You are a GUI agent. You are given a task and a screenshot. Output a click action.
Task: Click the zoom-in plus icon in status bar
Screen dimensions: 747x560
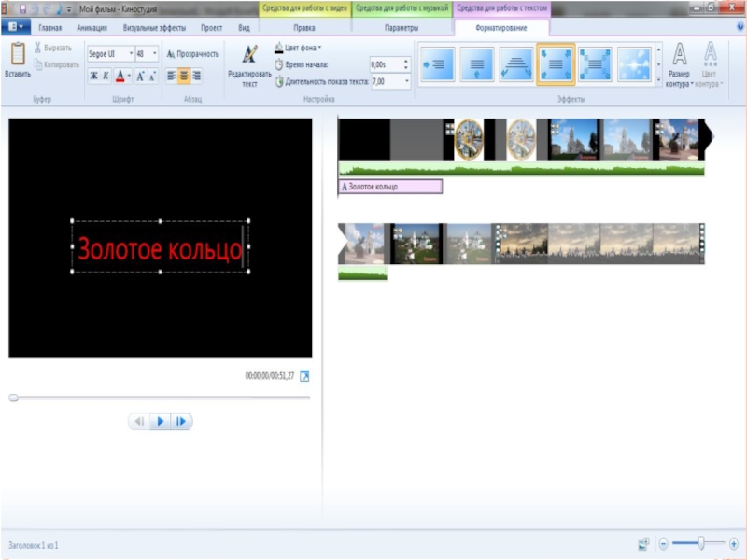(734, 543)
